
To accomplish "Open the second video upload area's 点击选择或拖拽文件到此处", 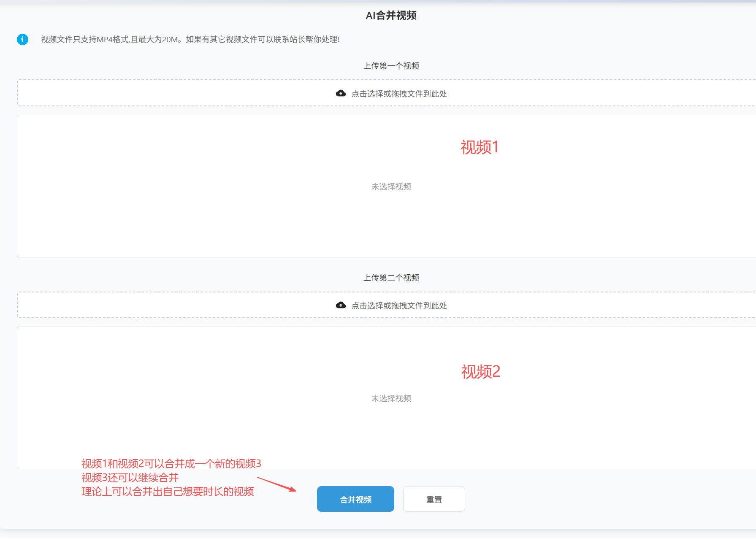I will coord(399,305).
